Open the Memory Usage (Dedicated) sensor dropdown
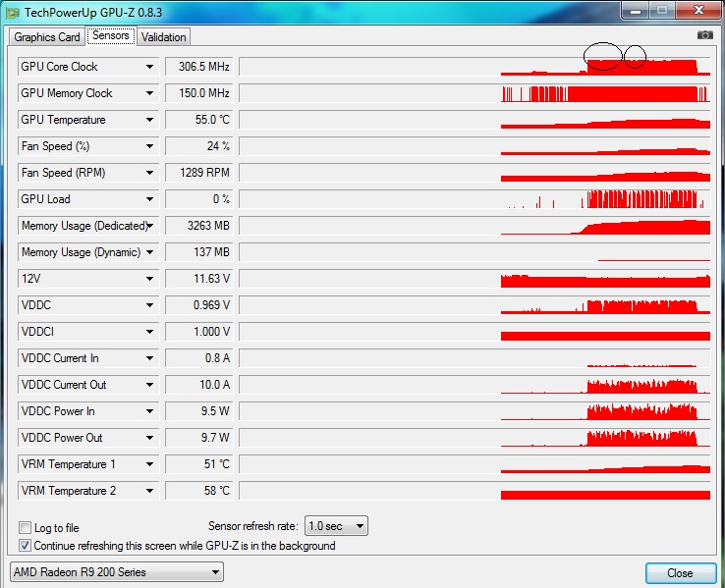 pos(149,226)
